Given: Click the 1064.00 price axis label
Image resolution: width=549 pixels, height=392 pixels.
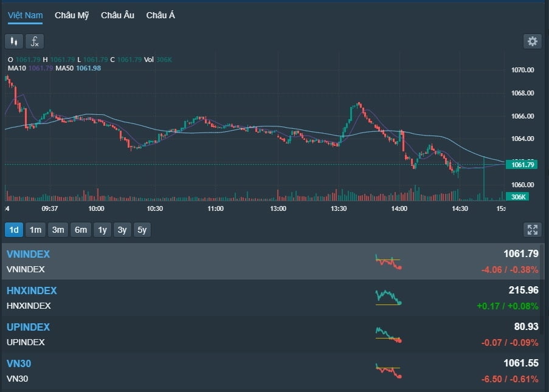Looking at the screenshot, I should [522, 139].
